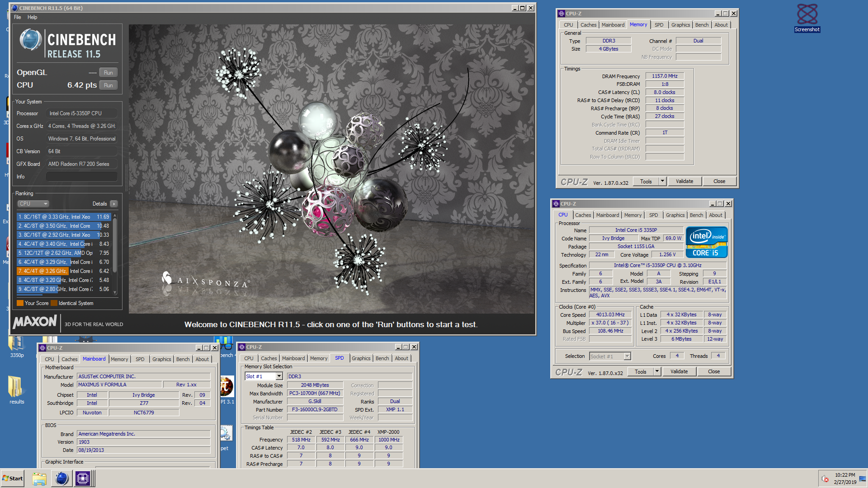Click the empty Info field in Cinebench
Image resolution: width=868 pixels, height=488 pixels.
(82, 177)
